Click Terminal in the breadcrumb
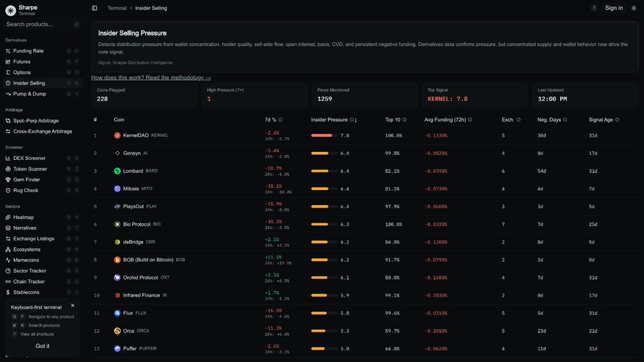The height and width of the screenshot is (362, 644). pyautogui.click(x=117, y=8)
